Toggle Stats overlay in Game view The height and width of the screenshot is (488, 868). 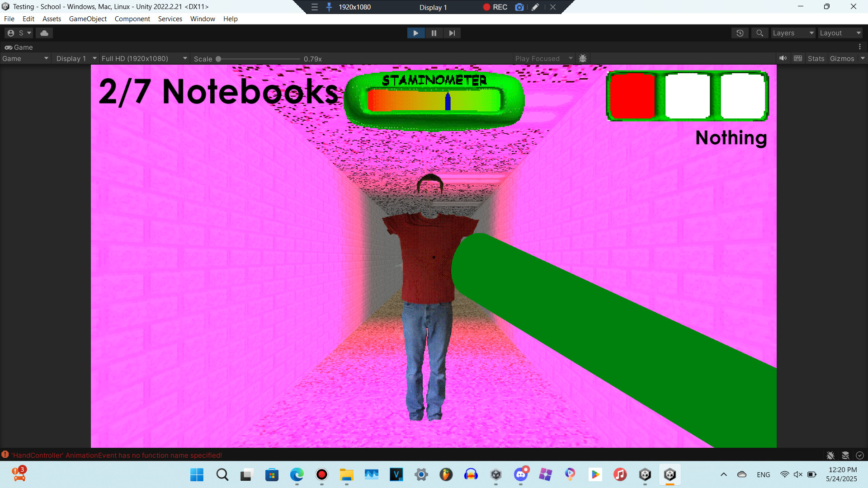(x=816, y=58)
